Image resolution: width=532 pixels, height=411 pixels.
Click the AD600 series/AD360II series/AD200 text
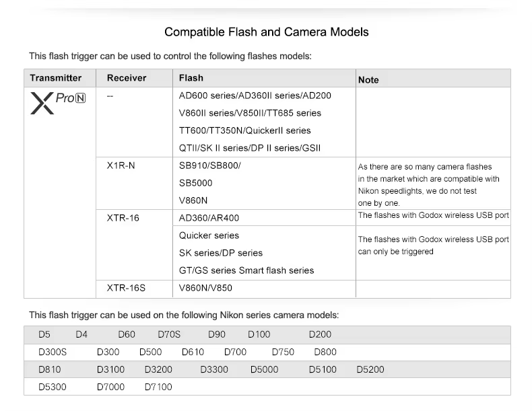point(255,96)
